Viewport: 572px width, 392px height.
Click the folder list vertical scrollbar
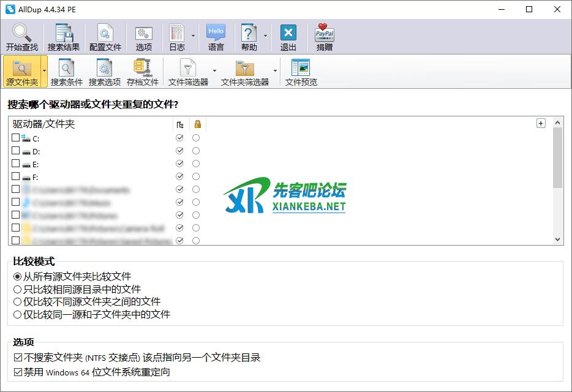tap(557, 184)
